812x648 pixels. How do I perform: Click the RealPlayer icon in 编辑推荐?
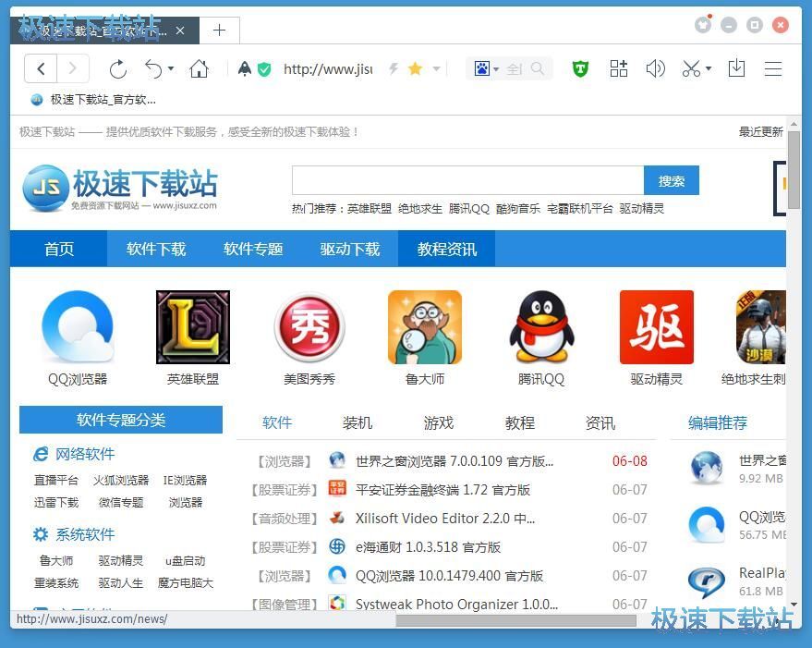(707, 581)
